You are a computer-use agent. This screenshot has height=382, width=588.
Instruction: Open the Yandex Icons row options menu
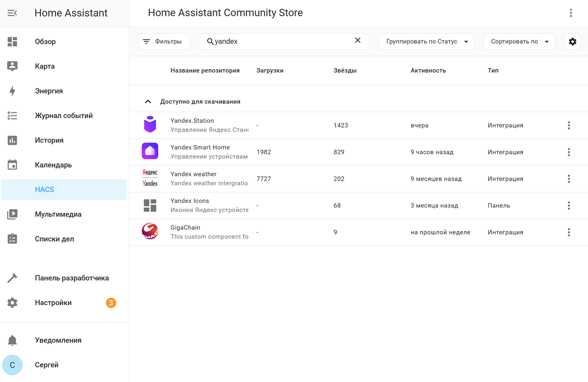pyautogui.click(x=568, y=206)
